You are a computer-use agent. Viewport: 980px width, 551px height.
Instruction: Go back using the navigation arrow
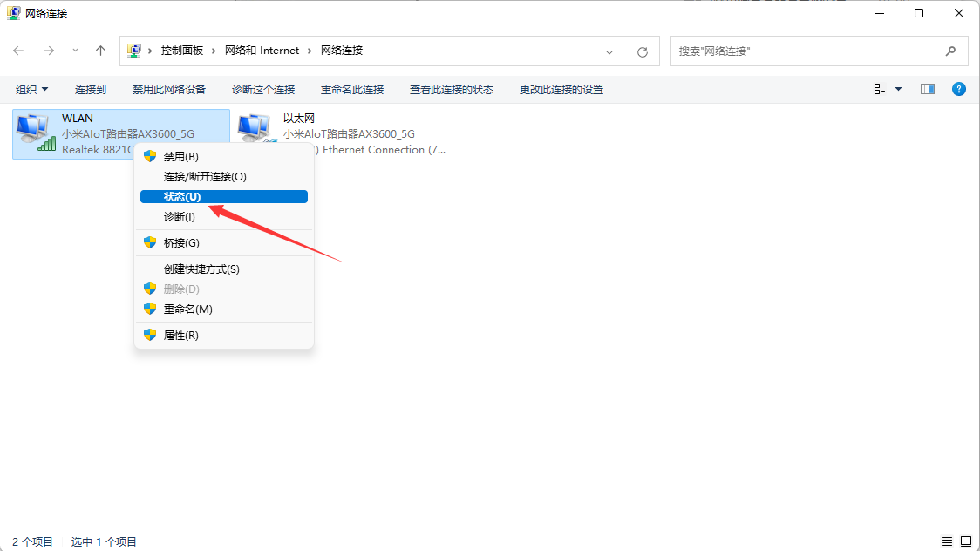tap(17, 51)
